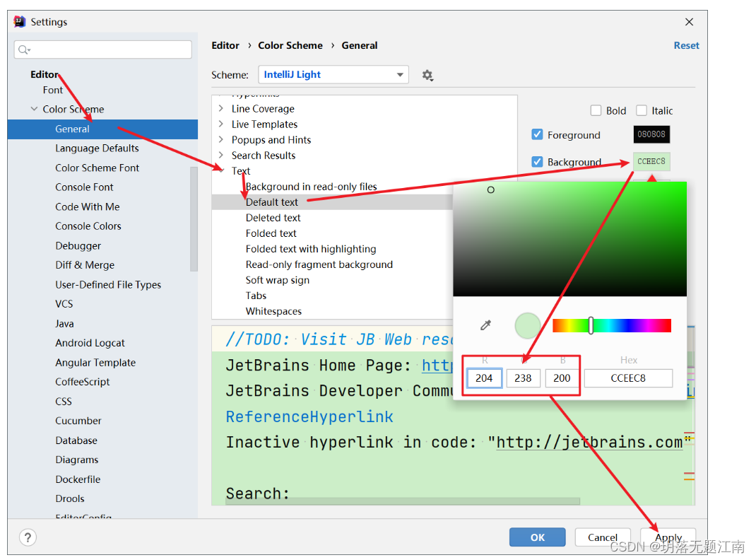
Task: Click the scheme settings gear icon
Action: tap(427, 75)
